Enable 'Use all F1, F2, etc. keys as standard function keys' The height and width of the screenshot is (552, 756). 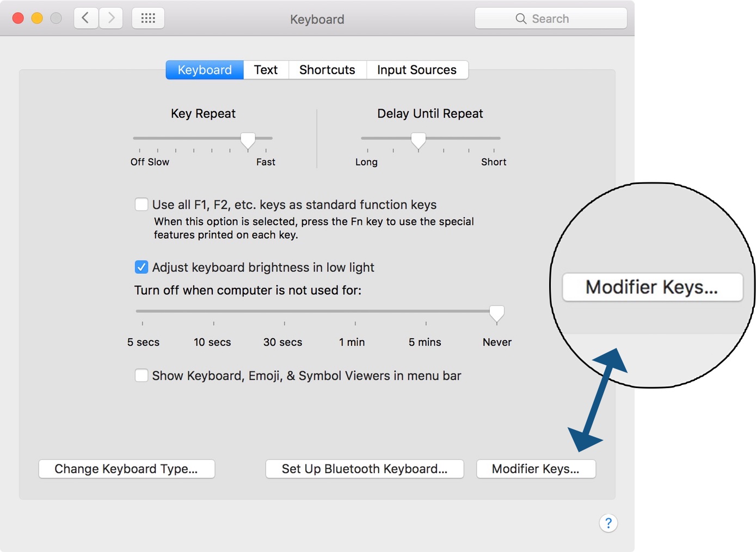coord(141,204)
